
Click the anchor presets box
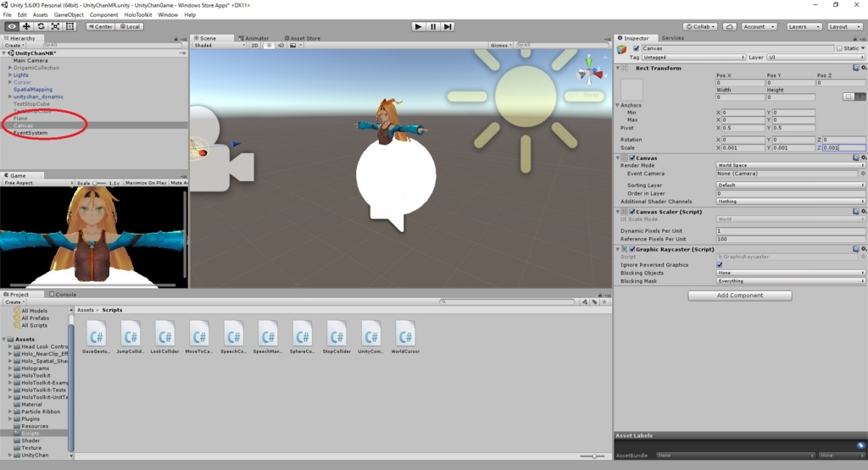(632, 89)
